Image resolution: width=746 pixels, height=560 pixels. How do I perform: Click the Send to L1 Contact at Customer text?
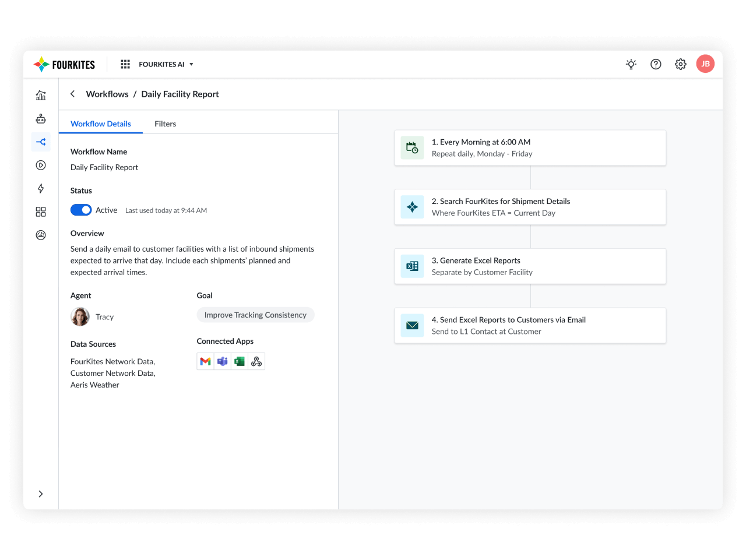487,332
